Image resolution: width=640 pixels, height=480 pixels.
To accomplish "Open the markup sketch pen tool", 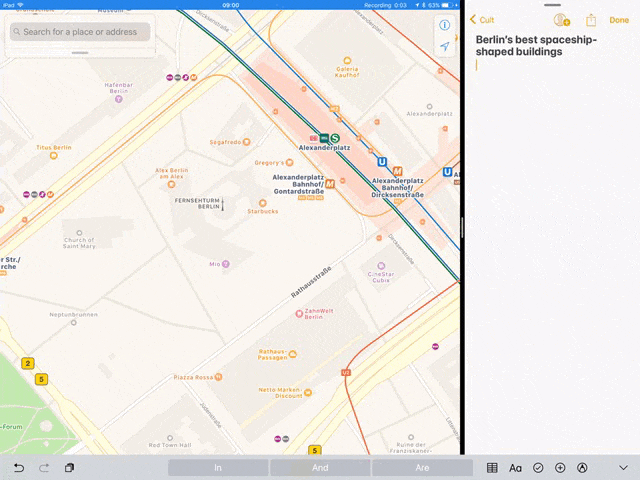I will click(x=582, y=468).
